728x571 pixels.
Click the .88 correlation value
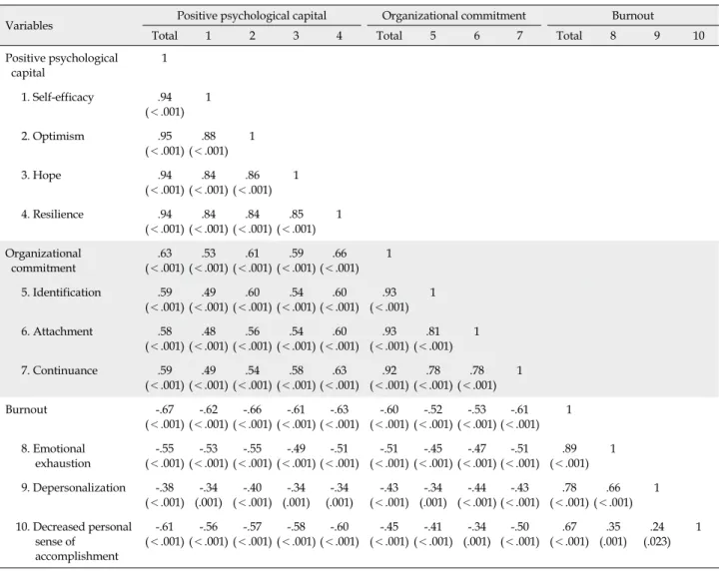(x=209, y=136)
